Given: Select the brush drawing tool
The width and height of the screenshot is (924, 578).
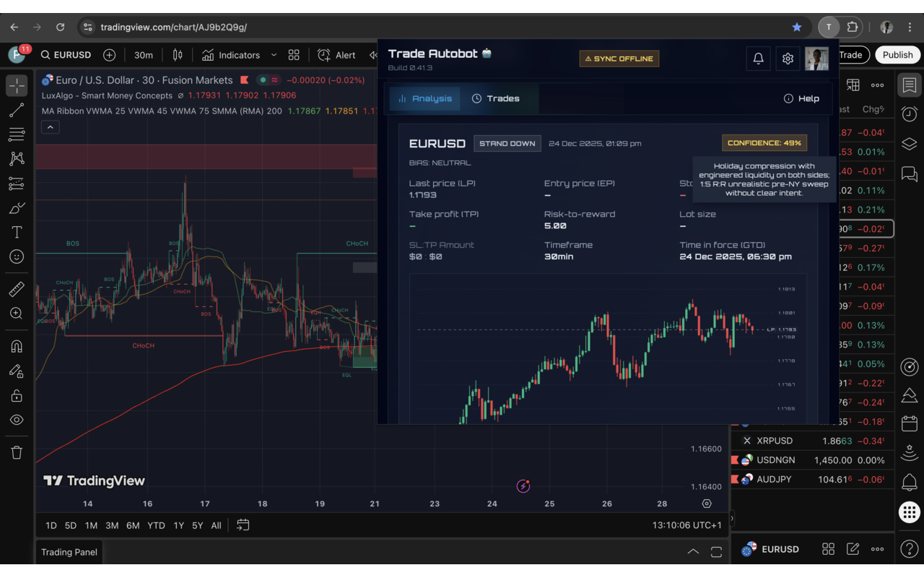Looking at the screenshot, I should click(x=17, y=208).
